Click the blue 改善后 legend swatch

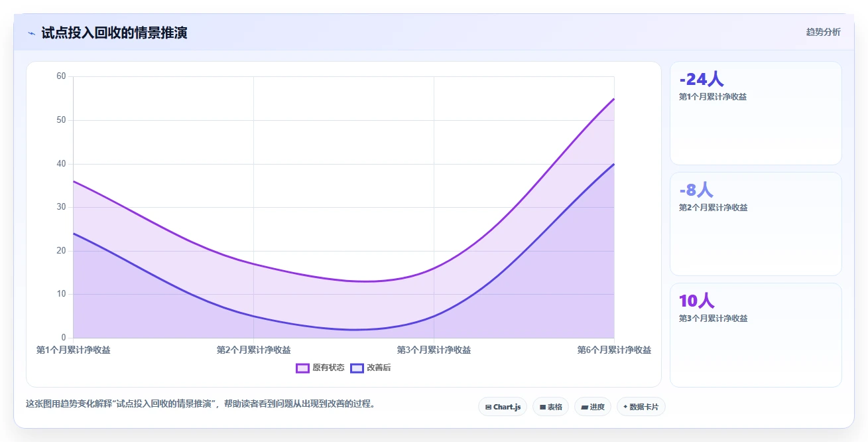357,368
